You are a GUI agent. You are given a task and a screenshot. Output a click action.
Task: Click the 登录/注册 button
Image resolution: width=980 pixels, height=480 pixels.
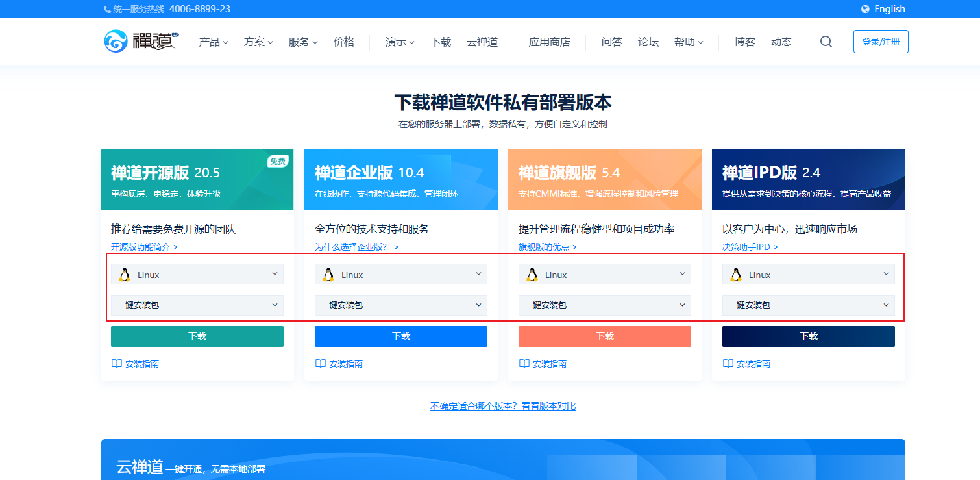click(881, 42)
